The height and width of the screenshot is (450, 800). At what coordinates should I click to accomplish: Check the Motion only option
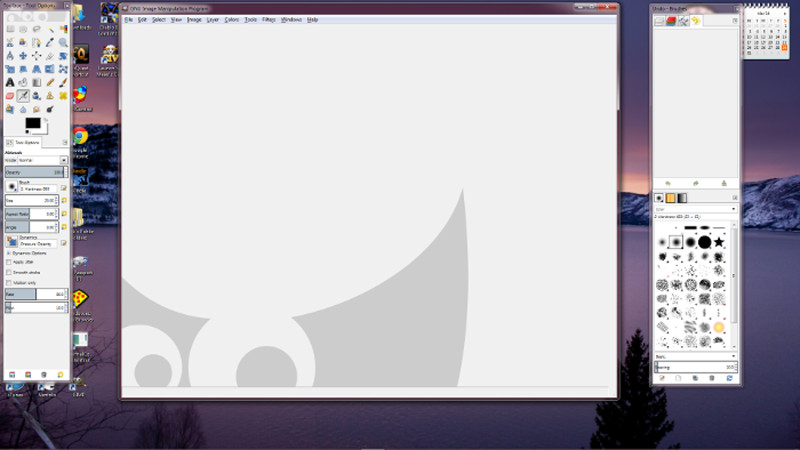pos(9,283)
